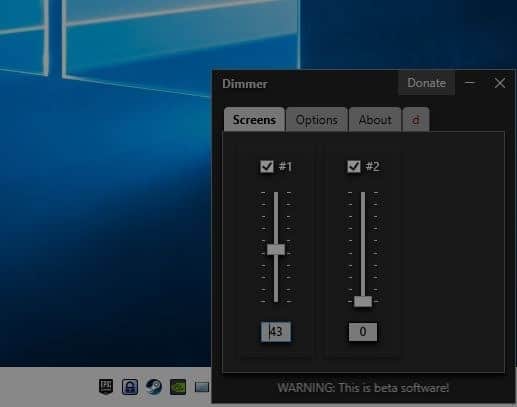This screenshot has width=517, height=407.
Task: Click screen #1 dimming slider handle
Action: [x=276, y=249]
